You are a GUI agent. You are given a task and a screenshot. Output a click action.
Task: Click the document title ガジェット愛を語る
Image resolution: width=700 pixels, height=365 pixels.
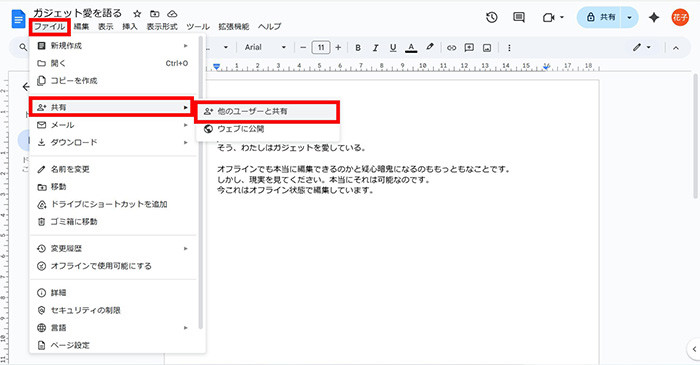pos(77,13)
